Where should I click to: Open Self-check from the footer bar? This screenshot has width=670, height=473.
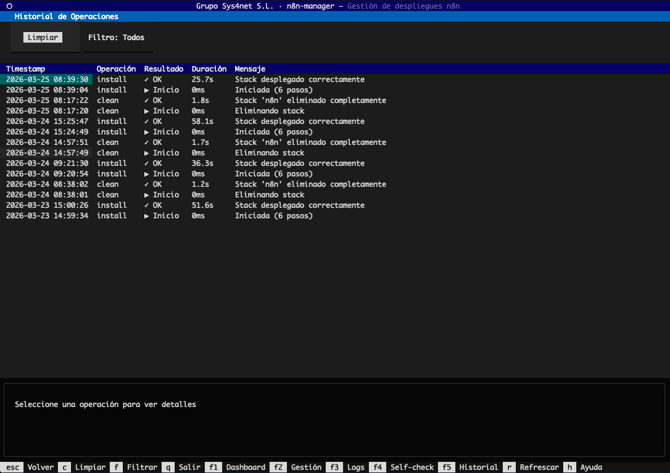402,467
